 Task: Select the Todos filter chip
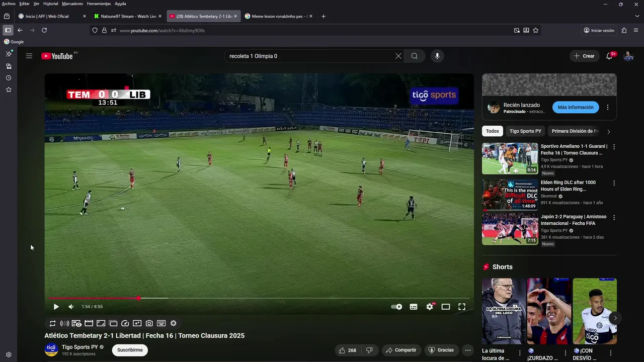[493, 131]
